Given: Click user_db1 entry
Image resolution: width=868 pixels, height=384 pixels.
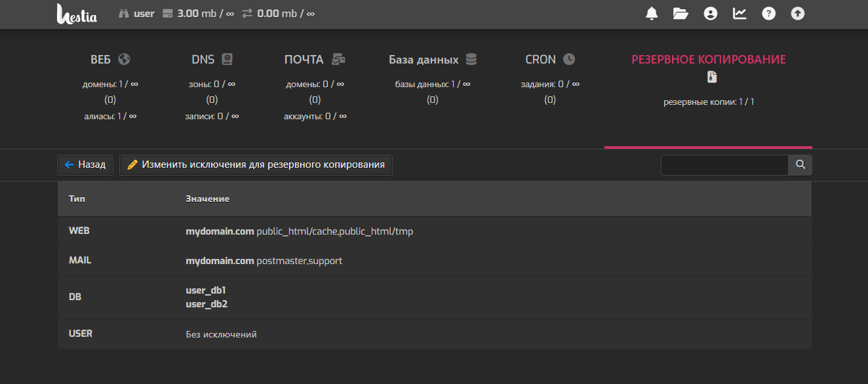Looking at the screenshot, I should point(206,290).
